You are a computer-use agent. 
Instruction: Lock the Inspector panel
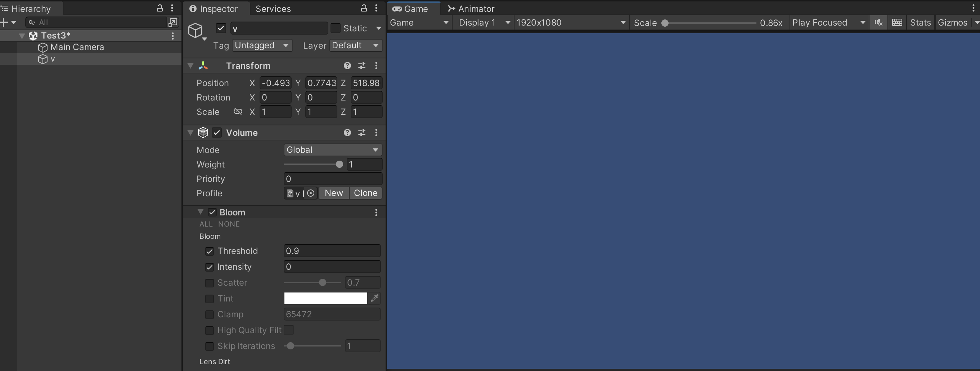coord(363,8)
